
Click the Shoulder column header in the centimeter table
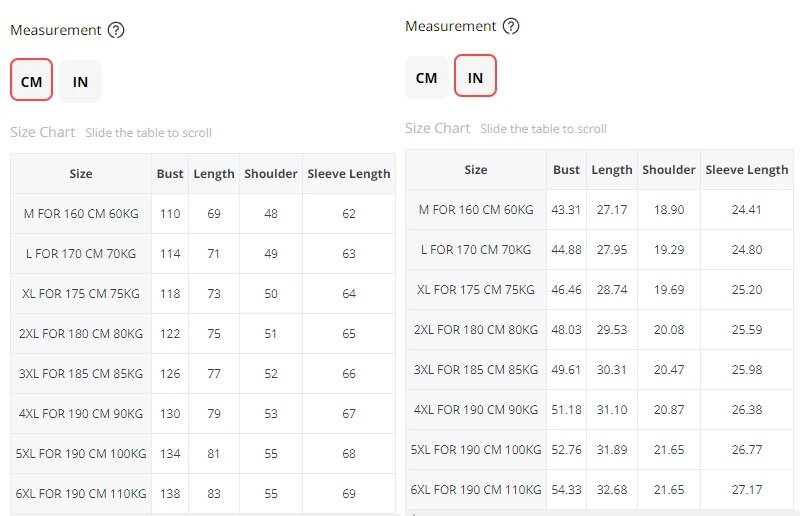[x=271, y=173]
